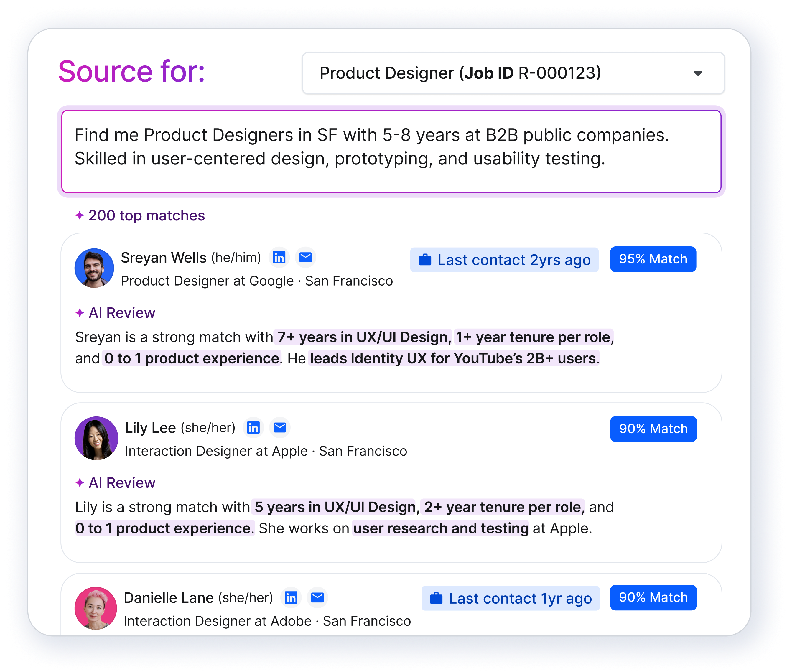Click Sreyan Wells' email envelope icon
Screen dimensions: 787x672
pyautogui.click(x=305, y=258)
